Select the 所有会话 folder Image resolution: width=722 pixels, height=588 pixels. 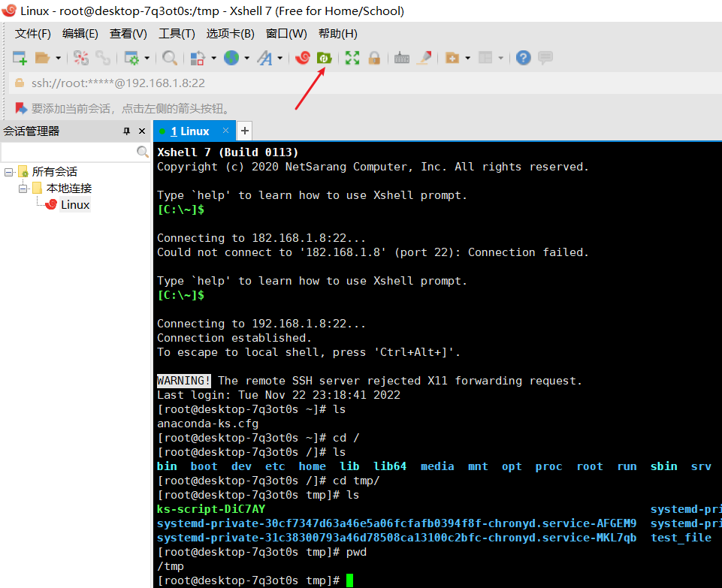coord(54,172)
